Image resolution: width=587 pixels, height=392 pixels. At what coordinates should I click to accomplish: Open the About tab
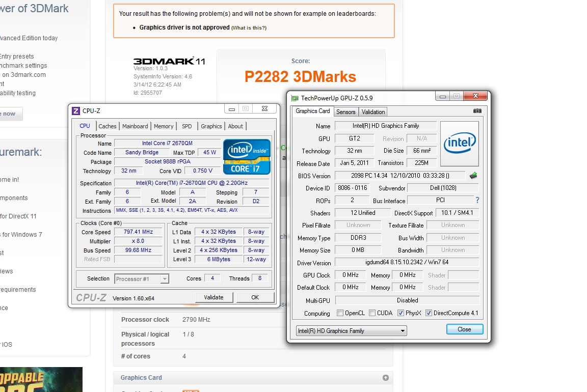click(235, 126)
